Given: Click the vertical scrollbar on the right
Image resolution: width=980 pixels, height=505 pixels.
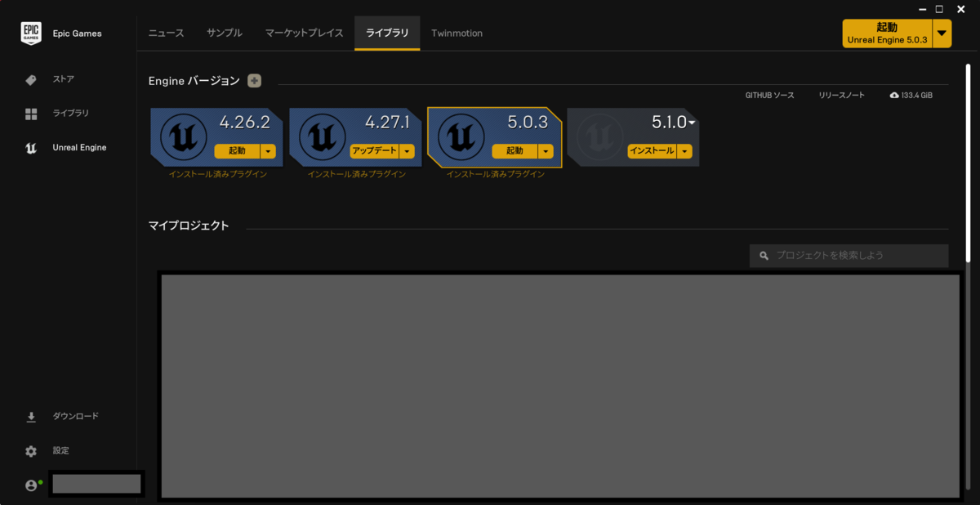Looking at the screenshot, I should click(x=969, y=163).
